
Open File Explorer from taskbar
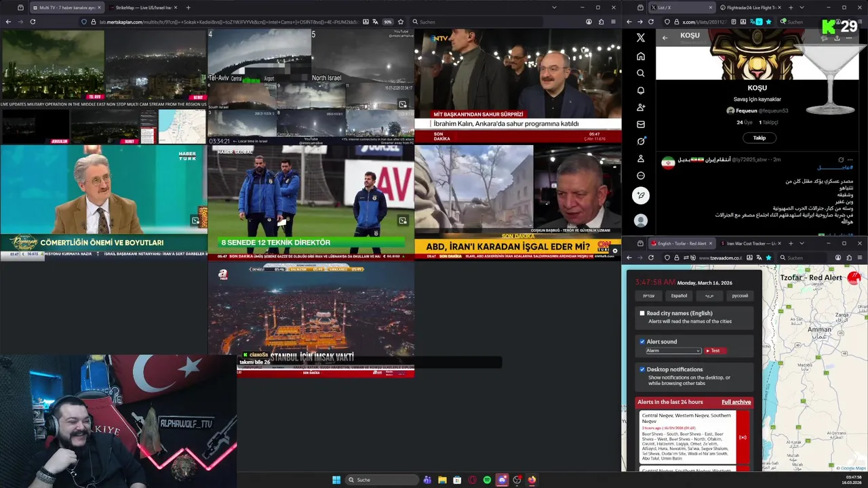click(442, 480)
